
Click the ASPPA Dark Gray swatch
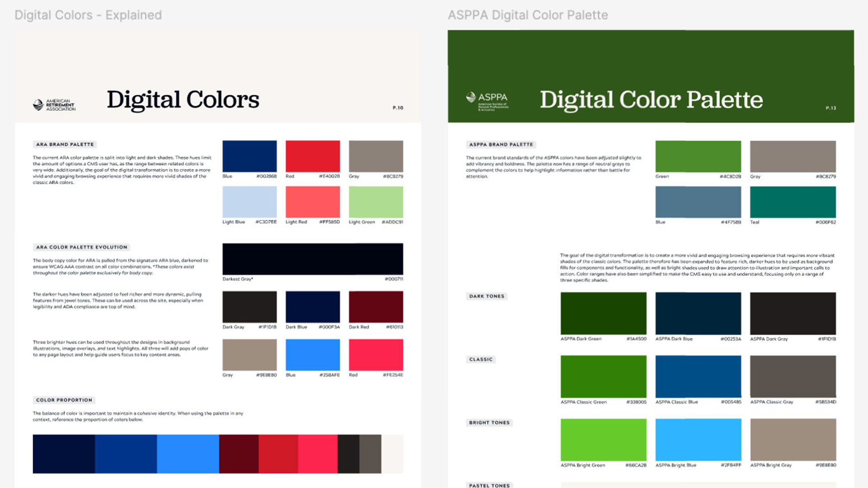(x=793, y=313)
